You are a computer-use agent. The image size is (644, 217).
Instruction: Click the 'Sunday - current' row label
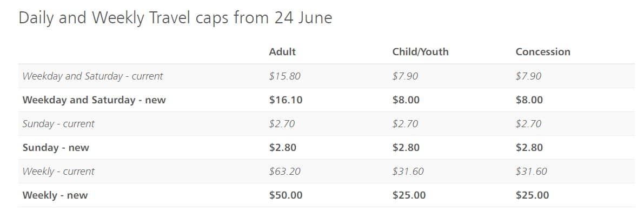tap(58, 124)
